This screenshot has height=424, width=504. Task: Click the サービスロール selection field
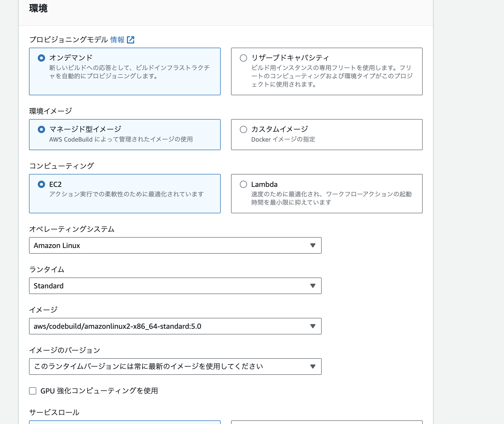(x=125, y=422)
